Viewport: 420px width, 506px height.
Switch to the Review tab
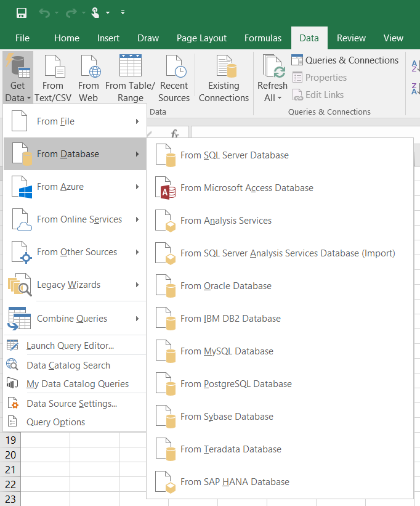pyautogui.click(x=351, y=38)
